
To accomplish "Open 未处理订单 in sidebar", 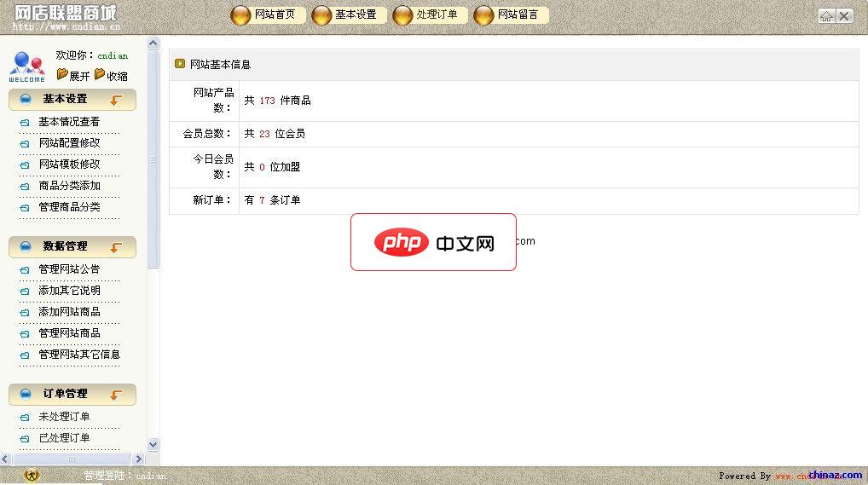I will coord(64,416).
